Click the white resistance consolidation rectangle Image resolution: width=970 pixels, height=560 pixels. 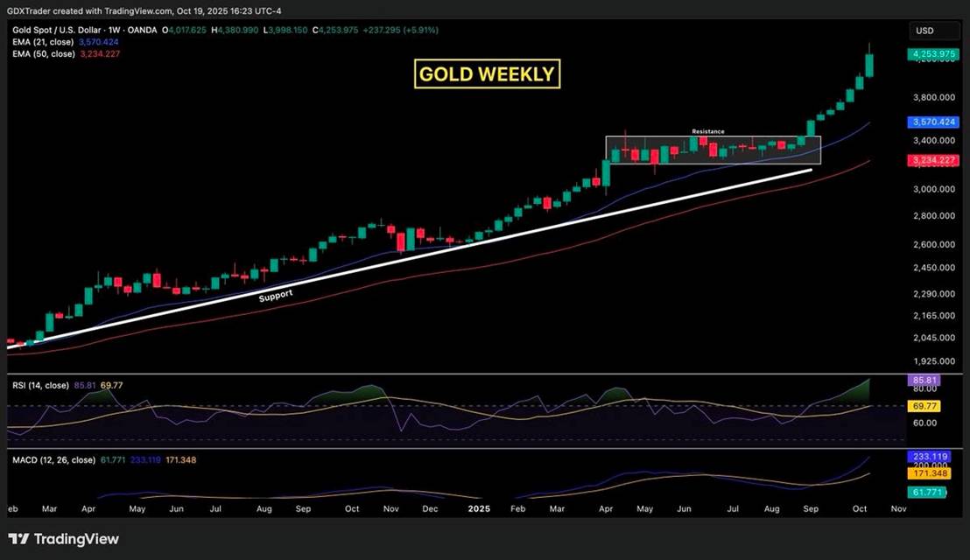(713, 150)
